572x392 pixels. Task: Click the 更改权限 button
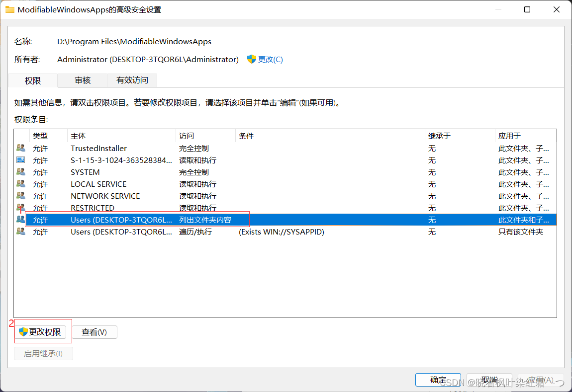coord(43,332)
